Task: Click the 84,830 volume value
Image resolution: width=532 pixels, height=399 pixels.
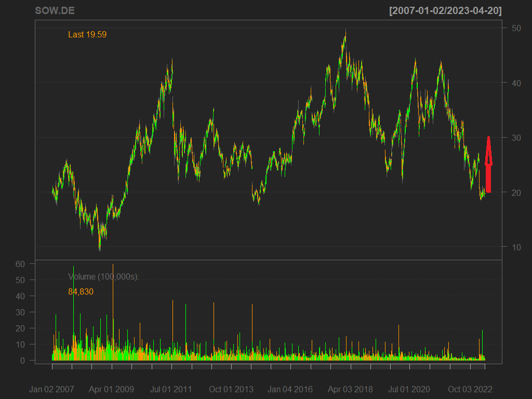Action: click(81, 292)
